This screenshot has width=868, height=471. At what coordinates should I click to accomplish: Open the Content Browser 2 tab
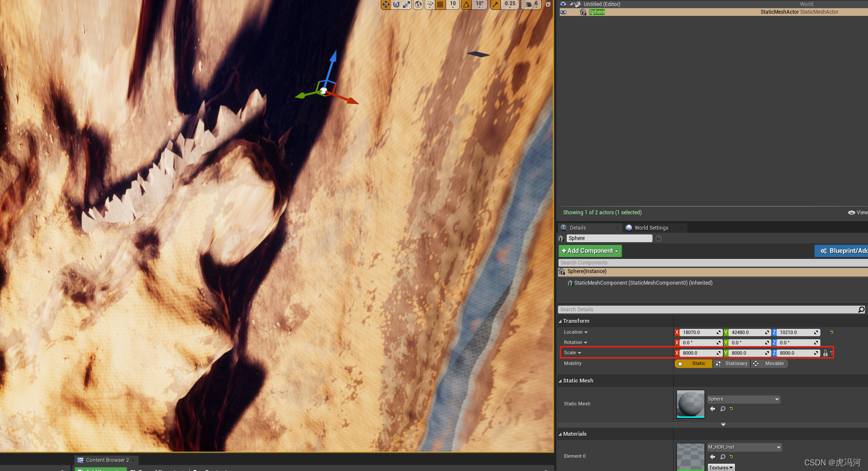[107, 460]
